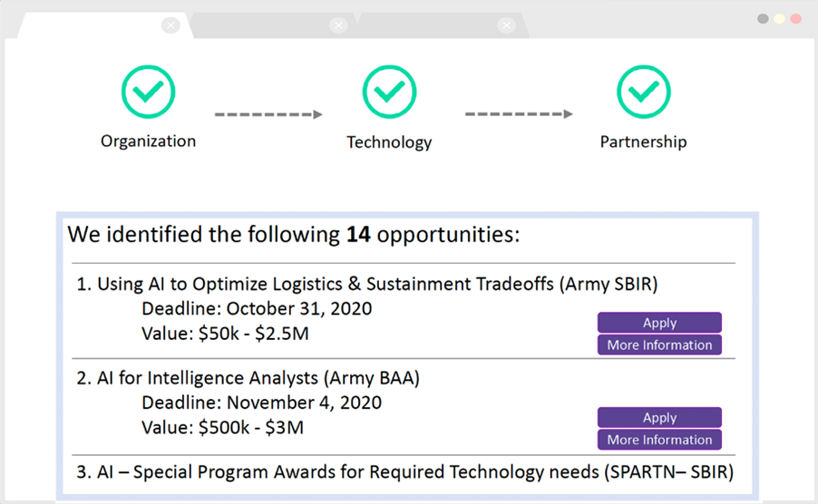The width and height of the screenshot is (818, 504).
Task: Close the middle browser tab
Action: 338,25
